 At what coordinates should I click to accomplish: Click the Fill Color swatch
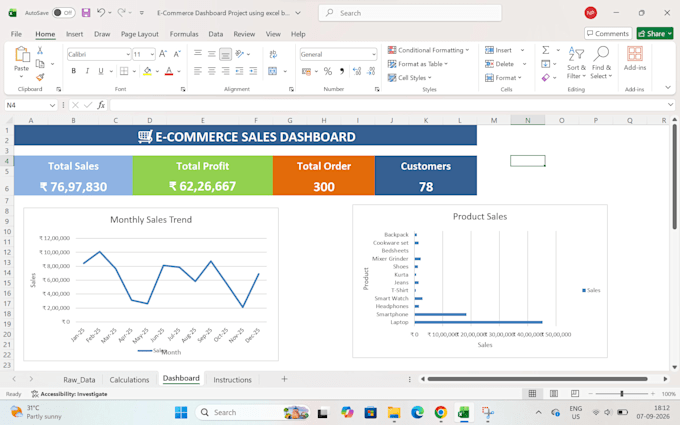(x=147, y=71)
